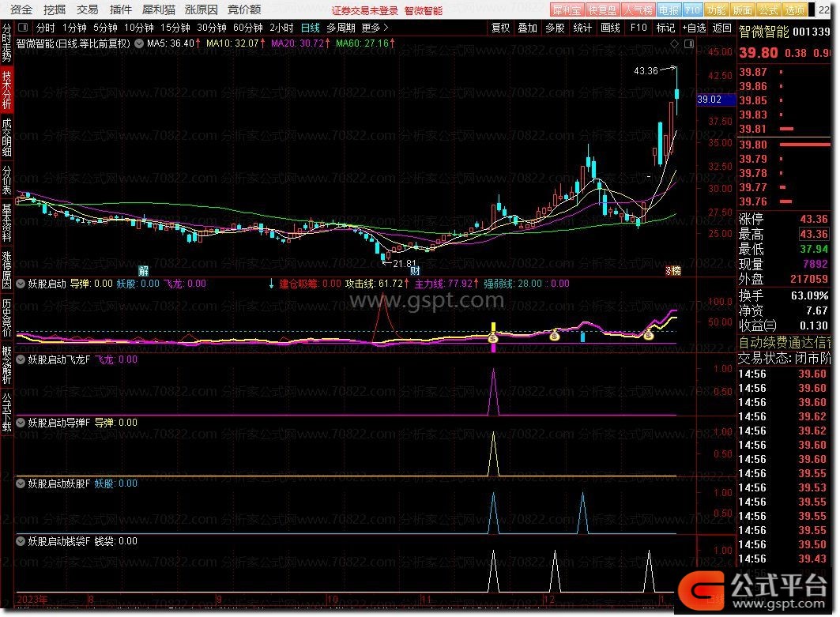840x617 pixels.
Task: Click the diamond icon at the chart's top right
Action: (x=675, y=44)
